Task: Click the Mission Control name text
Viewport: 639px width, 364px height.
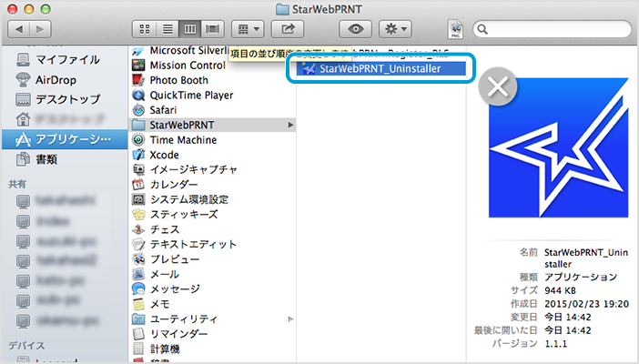Action: [x=188, y=66]
